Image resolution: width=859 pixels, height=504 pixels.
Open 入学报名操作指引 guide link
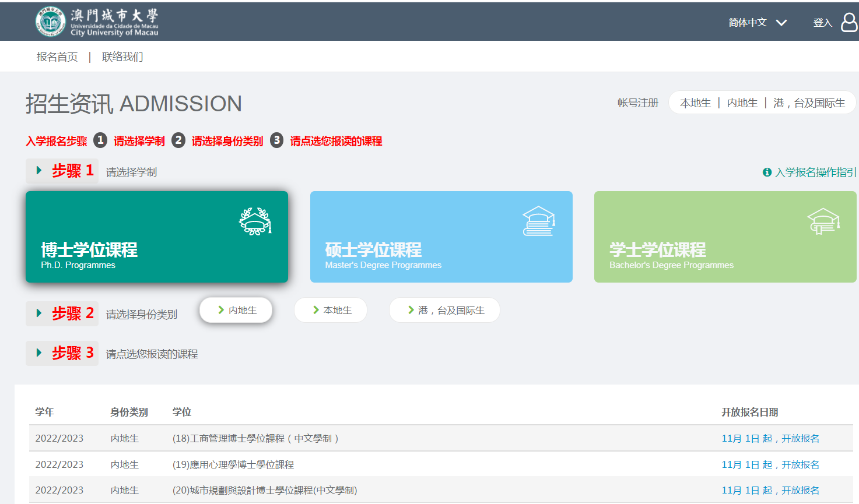[815, 172]
